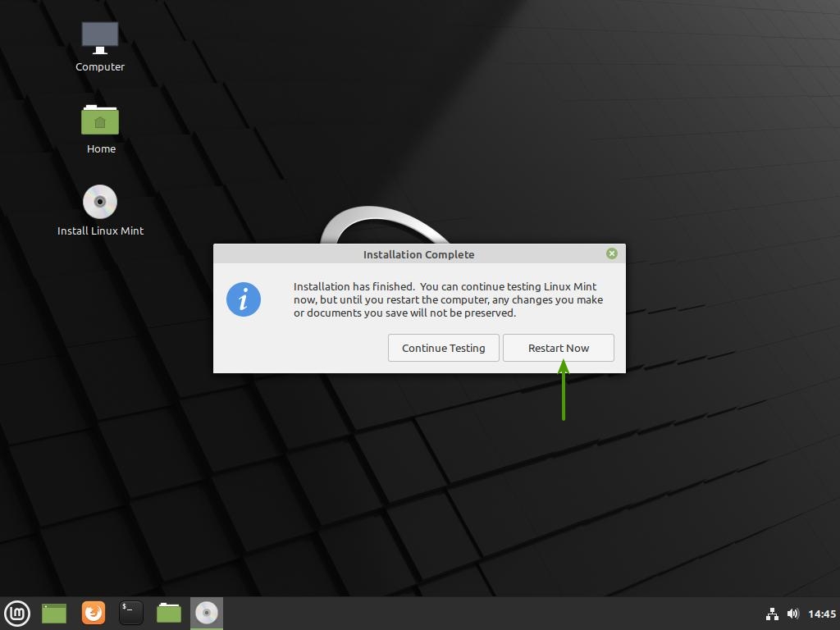Select the Install Linux Mint disc icon
The height and width of the screenshot is (630, 840).
pos(100,202)
